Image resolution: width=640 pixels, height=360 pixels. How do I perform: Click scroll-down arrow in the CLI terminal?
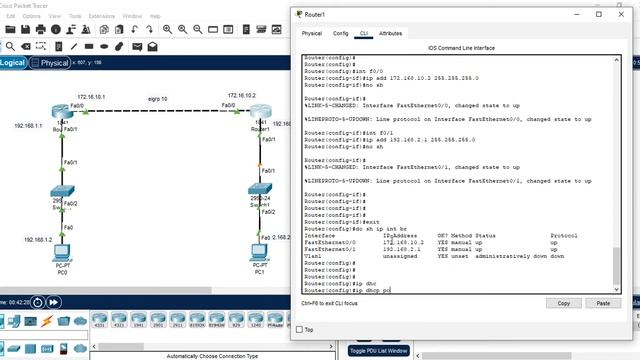point(616,289)
